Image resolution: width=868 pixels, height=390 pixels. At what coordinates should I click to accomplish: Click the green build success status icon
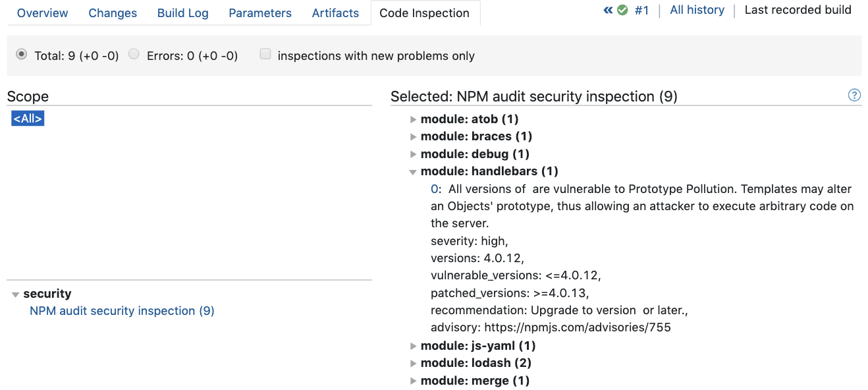pyautogui.click(x=622, y=11)
